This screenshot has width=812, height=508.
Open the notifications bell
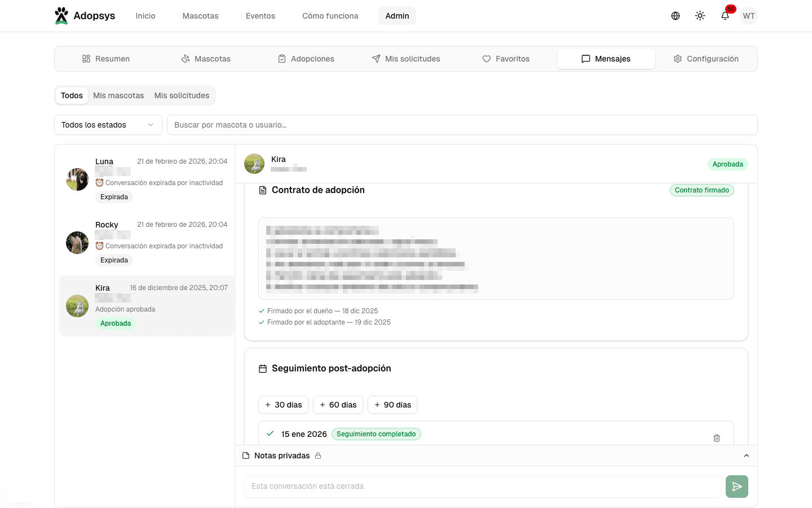pyautogui.click(x=725, y=16)
